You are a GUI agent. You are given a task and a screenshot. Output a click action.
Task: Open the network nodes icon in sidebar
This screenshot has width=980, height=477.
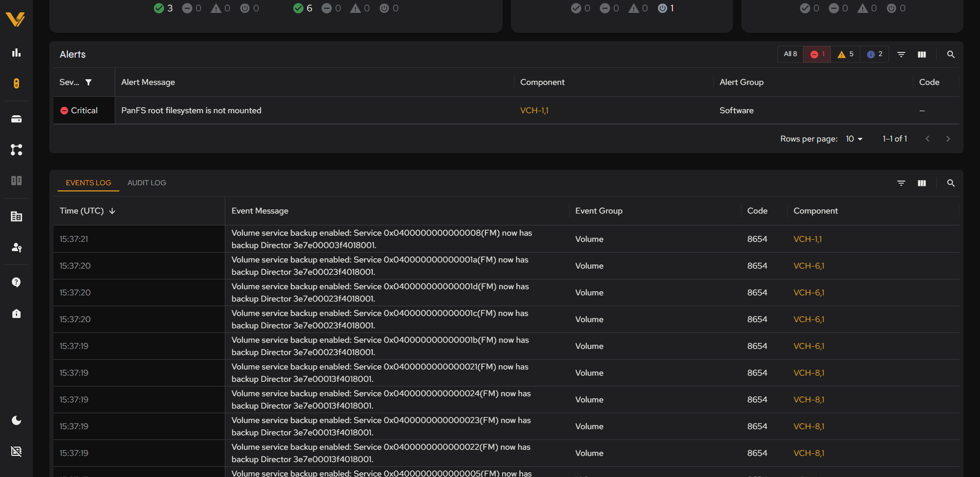[x=16, y=150]
